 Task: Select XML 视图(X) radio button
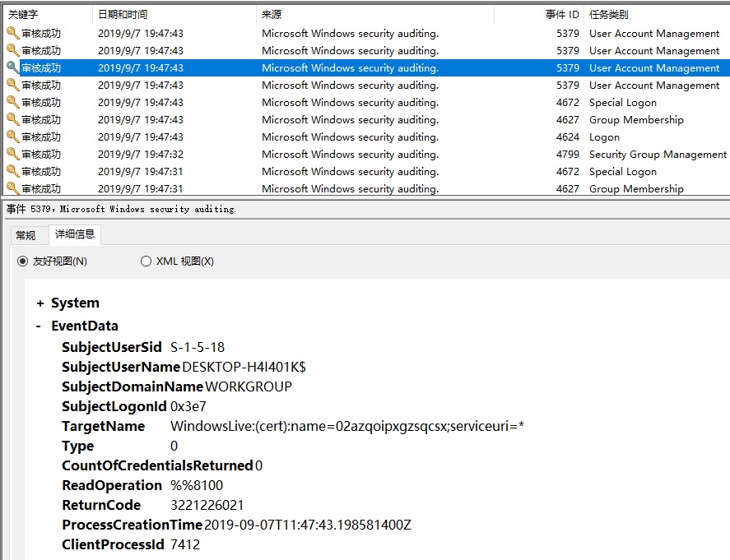click(x=146, y=261)
